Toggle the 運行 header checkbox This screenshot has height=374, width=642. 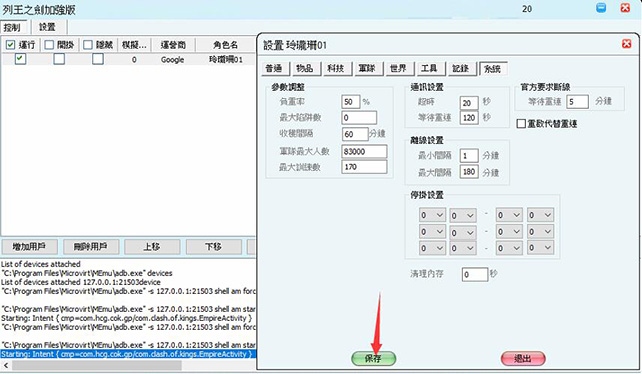coord(11,44)
